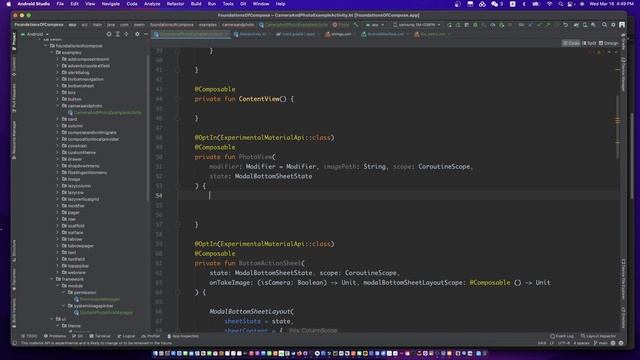The image size is (640, 360).
Task: Open the Android project view dropdown
Action: coord(35,34)
